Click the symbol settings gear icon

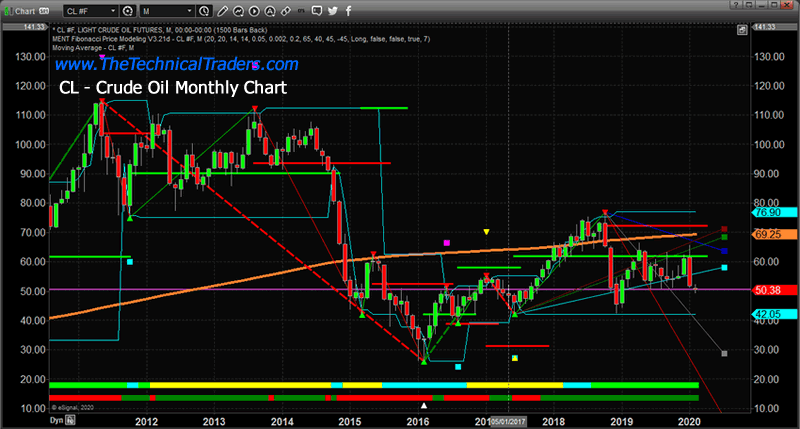point(128,11)
